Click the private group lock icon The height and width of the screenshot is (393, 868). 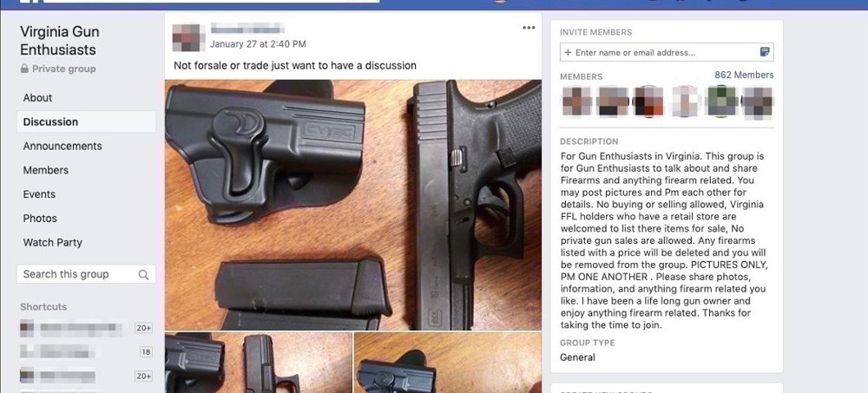tap(24, 69)
